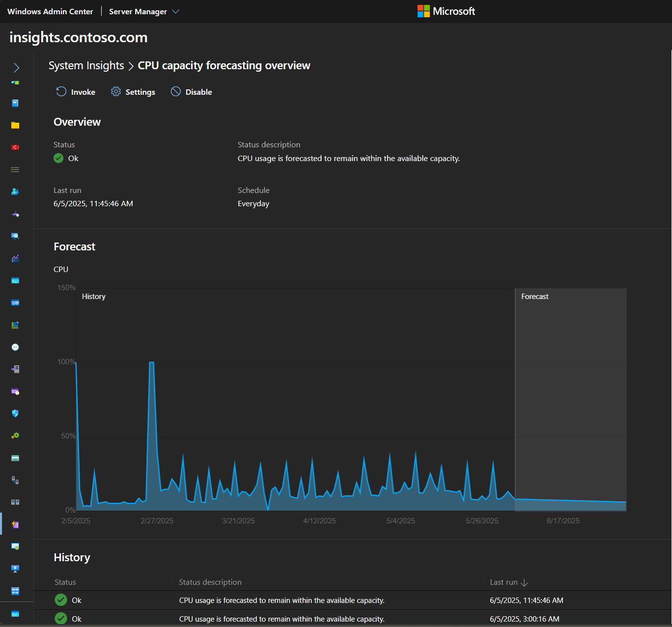Open the Files folder icon in sidebar

15,125
